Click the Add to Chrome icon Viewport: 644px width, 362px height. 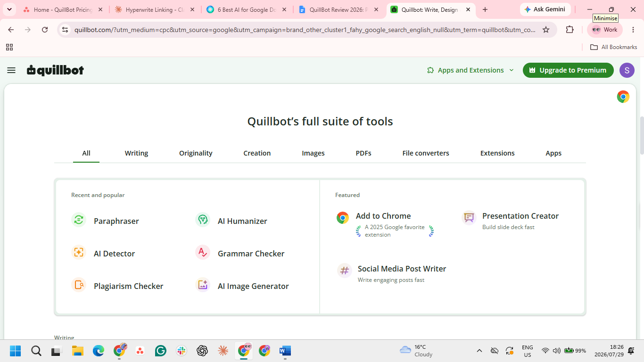point(343,217)
